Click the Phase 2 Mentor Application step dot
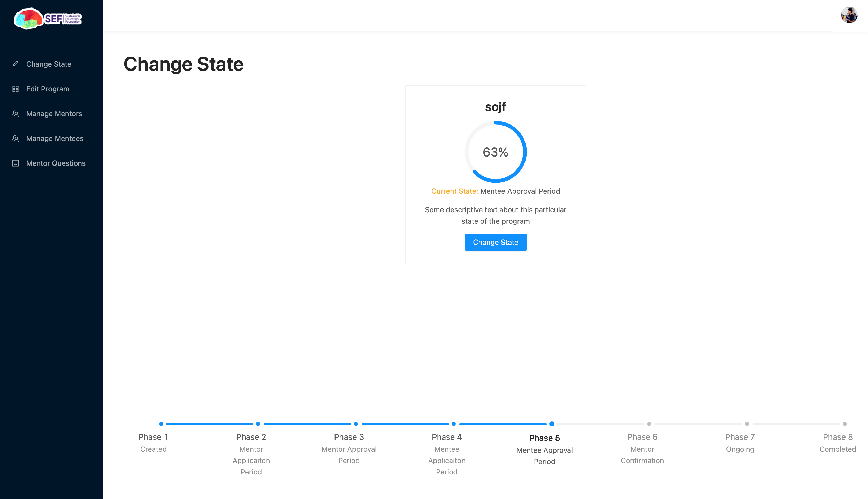The height and width of the screenshot is (499, 868). pyautogui.click(x=258, y=424)
